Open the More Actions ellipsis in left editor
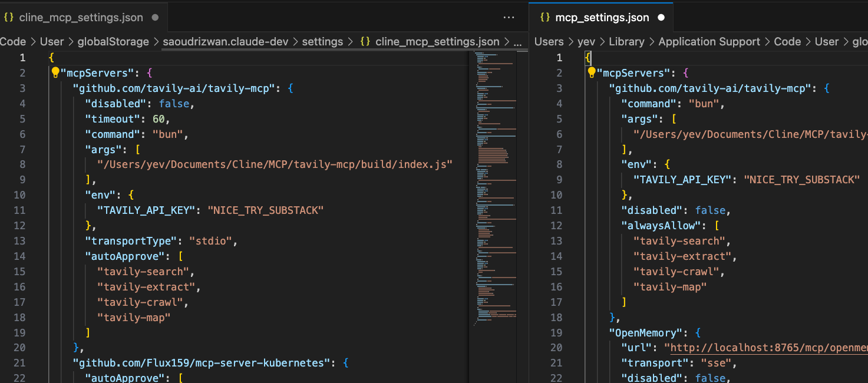This screenshot has width=868, height=383. (x=509, y=18)
